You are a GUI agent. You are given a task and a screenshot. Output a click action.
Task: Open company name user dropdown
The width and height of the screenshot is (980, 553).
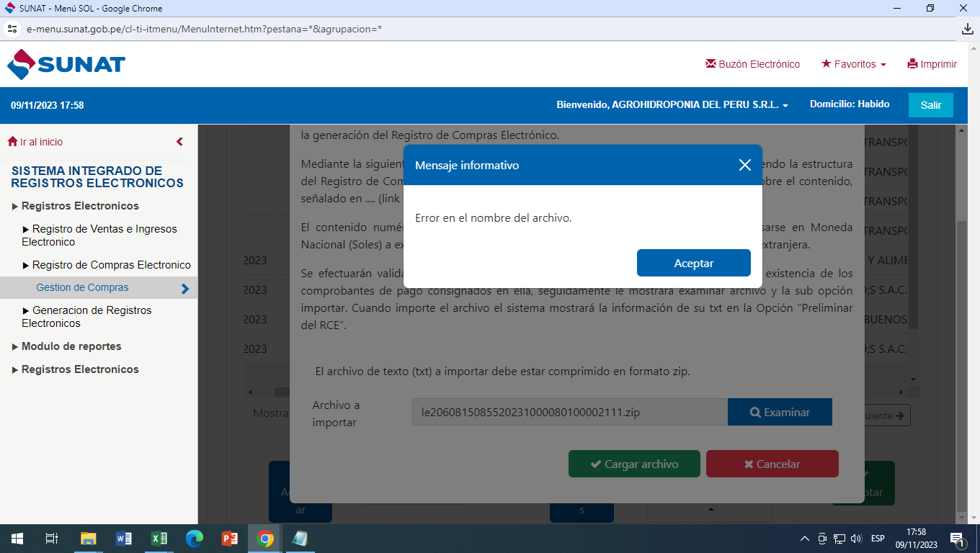(672, 105)
